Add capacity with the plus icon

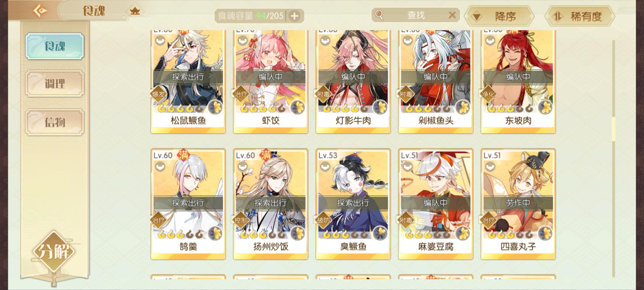(x=294, y=16)
